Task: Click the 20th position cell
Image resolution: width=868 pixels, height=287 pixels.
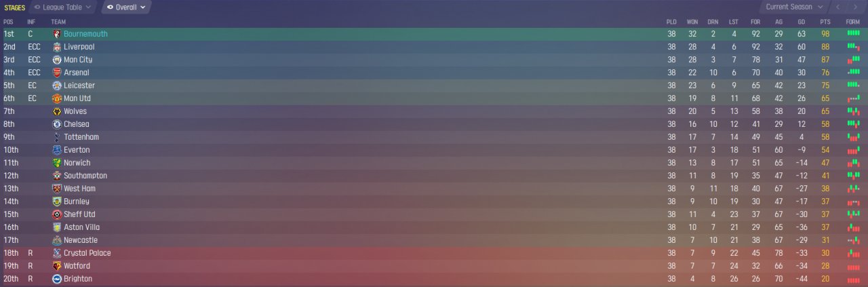Action: tap(9, 279)
